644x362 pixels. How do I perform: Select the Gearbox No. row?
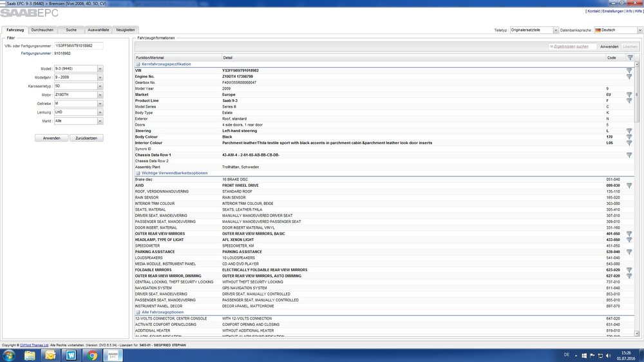[384, 82]
